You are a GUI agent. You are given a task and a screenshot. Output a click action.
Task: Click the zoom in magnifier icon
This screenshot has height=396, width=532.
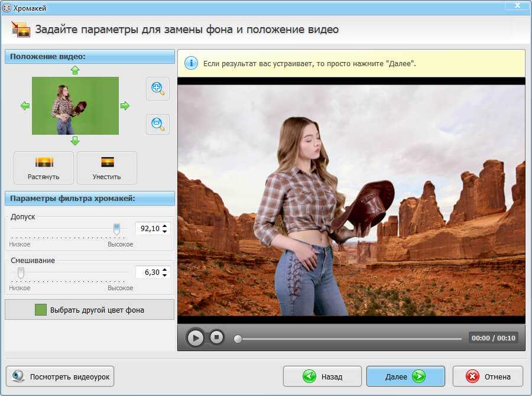[x=157, y=89]
